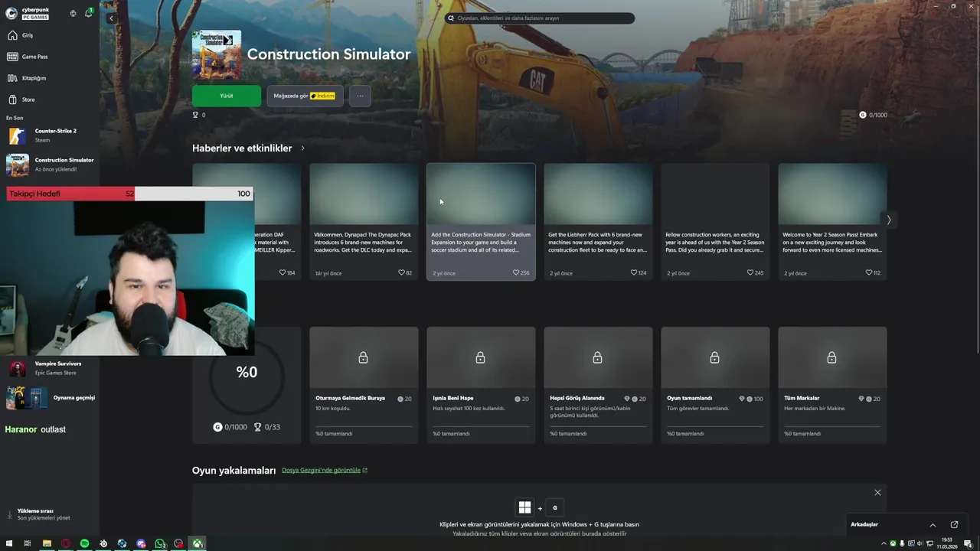
Task: Click the 0/1000 gamerscore indicator
Action: point(873,115)
